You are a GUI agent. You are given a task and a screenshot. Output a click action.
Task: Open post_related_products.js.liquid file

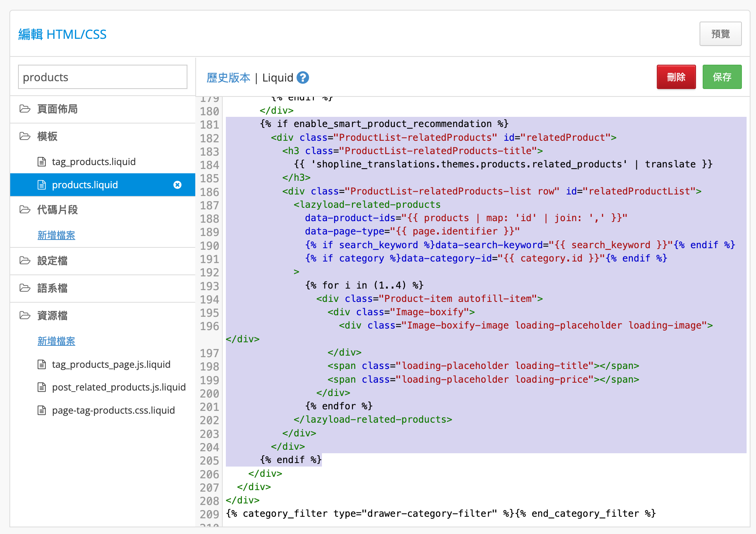pos(118,387)
